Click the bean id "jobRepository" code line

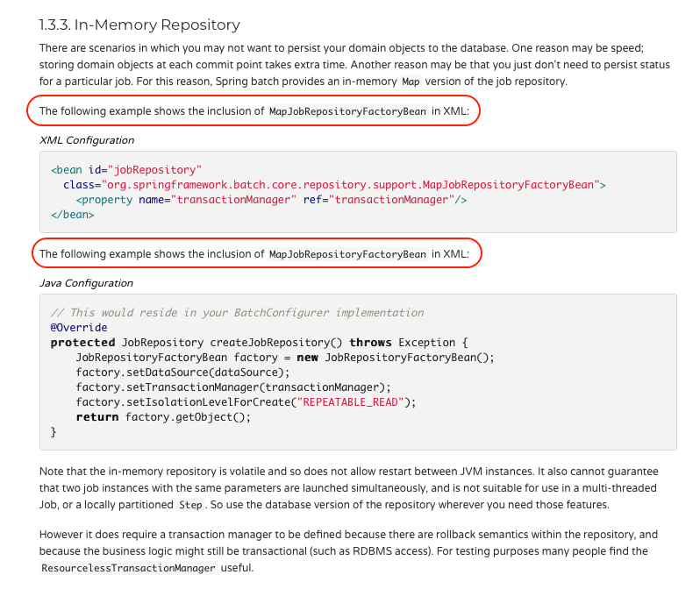tap(126, 169)
